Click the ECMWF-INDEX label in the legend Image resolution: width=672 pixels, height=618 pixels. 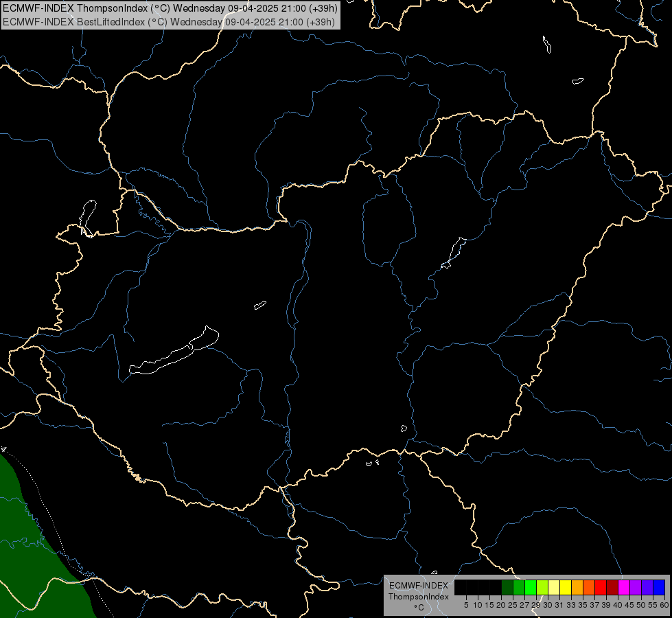[419, 586]
